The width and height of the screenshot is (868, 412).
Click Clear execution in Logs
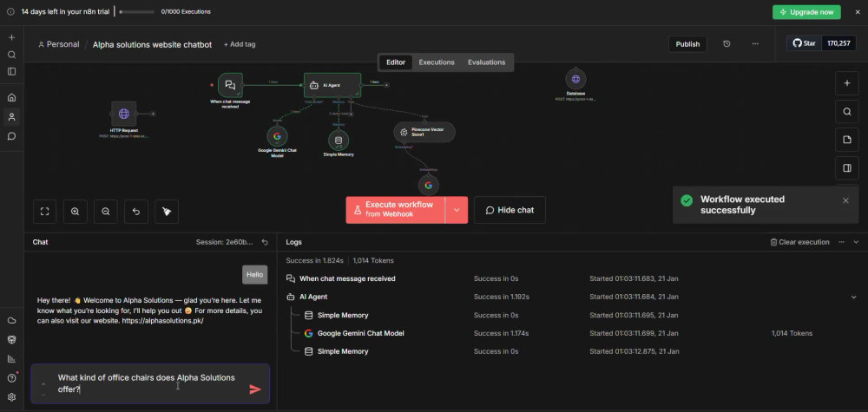point(800,242)
